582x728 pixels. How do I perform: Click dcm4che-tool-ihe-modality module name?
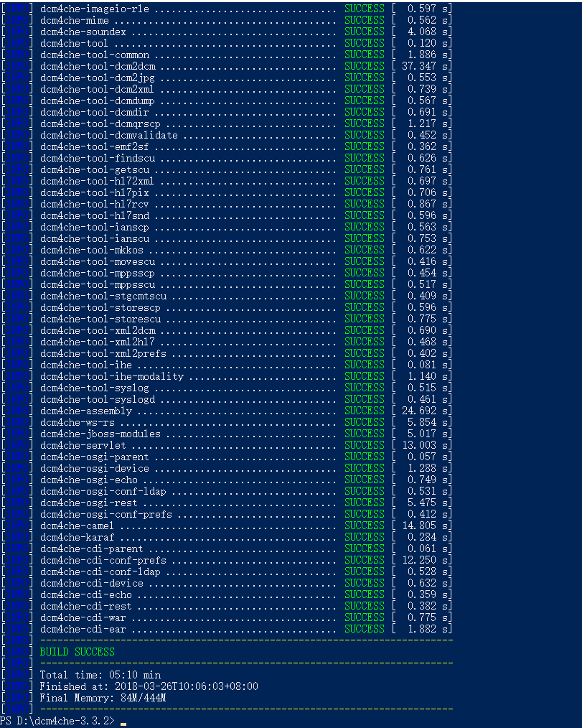pos(112,376)
